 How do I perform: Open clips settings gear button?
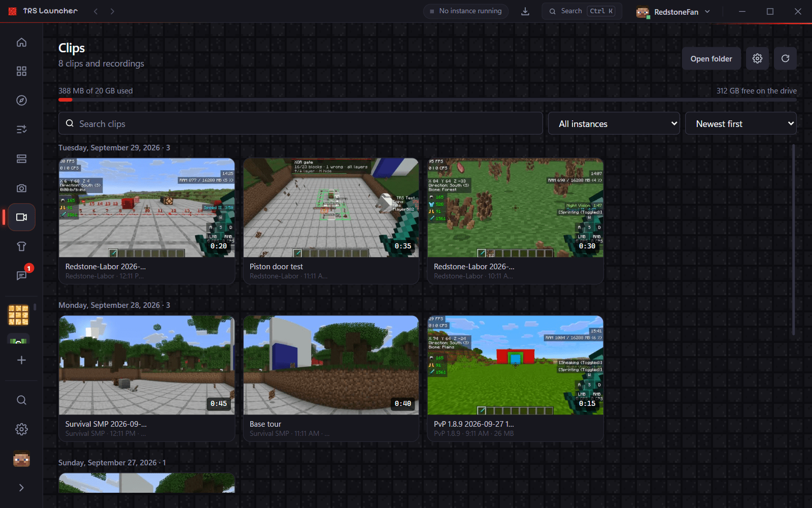(757, 58)
